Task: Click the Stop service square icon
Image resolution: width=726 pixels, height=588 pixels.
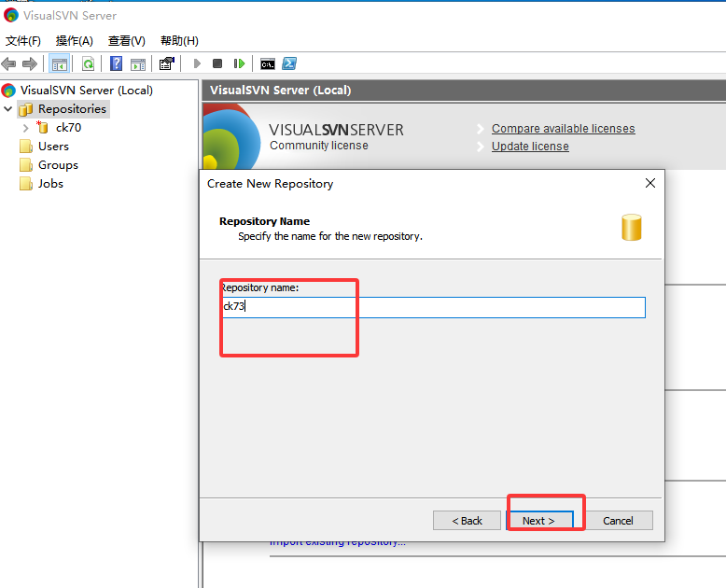Action: tap(217, 63)
